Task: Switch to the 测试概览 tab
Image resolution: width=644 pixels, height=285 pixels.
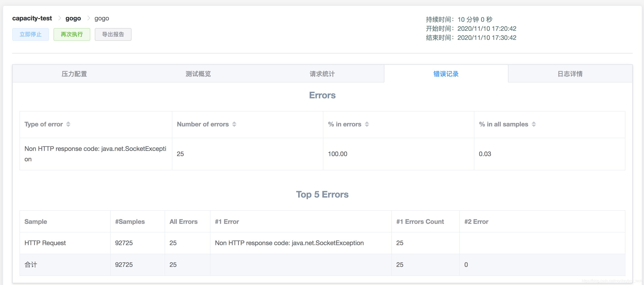Action: [x=198, y=74]
